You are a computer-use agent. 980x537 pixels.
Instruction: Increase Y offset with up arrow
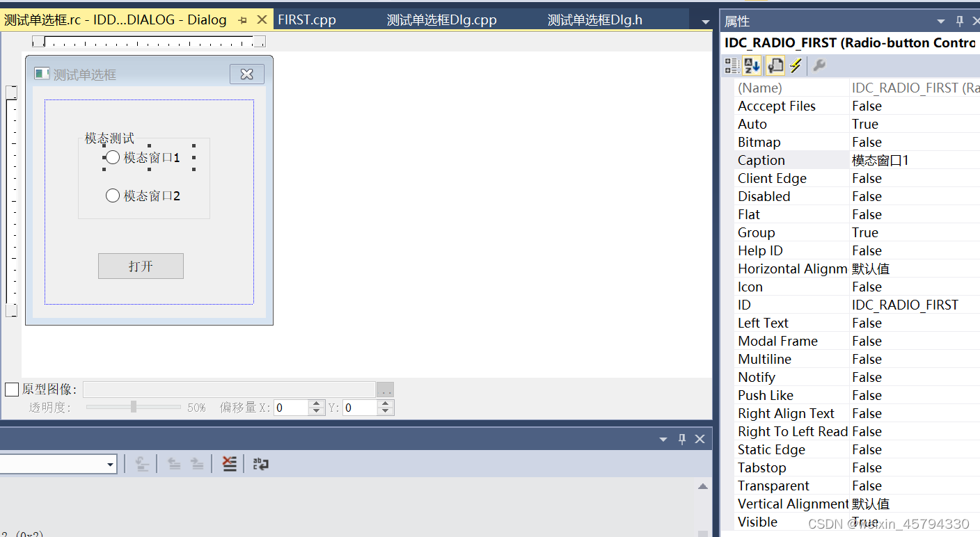click(386, 403)
